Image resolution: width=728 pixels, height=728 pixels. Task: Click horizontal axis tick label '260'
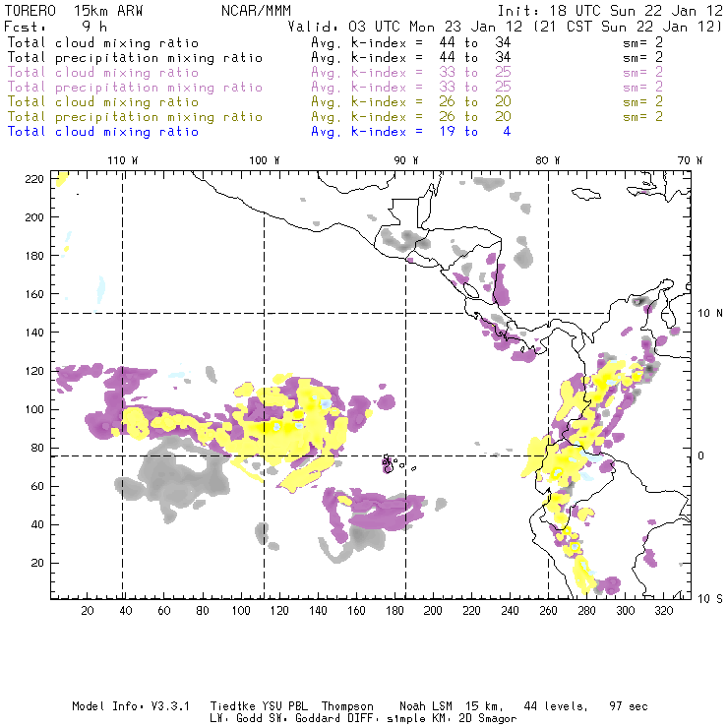[x=548, y=611]
